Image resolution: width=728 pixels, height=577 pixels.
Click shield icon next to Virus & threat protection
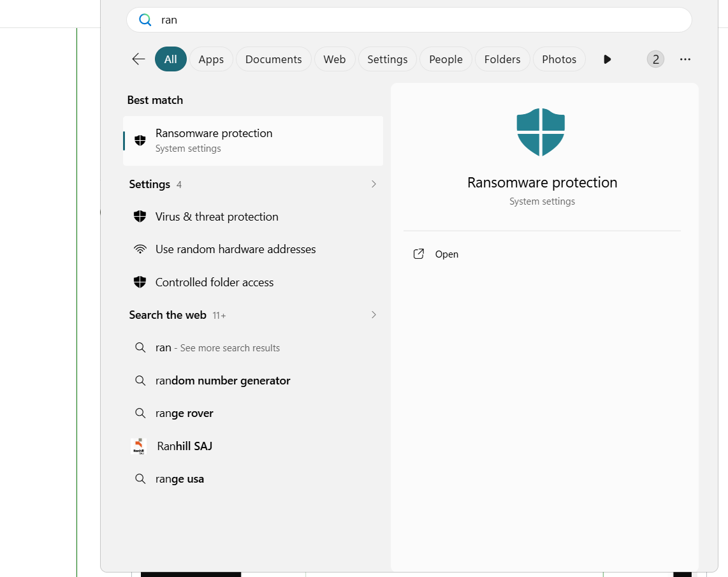click(x=140, y=216)
